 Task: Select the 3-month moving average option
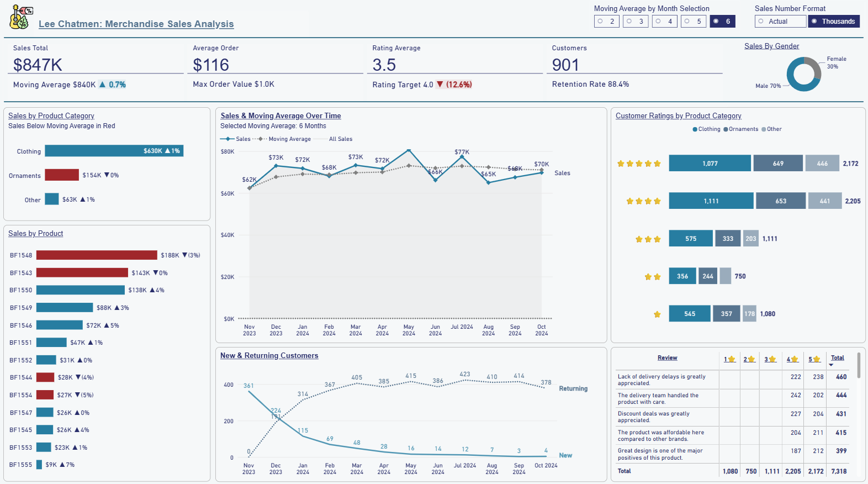click(636, 22)
